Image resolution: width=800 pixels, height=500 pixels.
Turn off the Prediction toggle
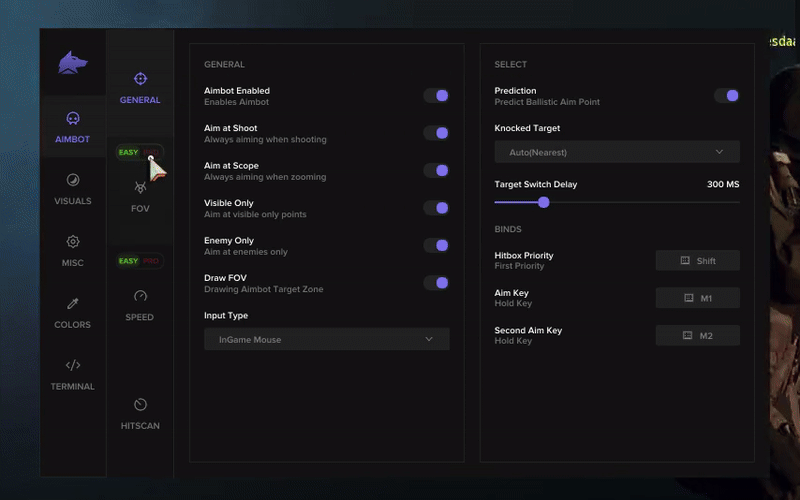click(x=726, y=96)
